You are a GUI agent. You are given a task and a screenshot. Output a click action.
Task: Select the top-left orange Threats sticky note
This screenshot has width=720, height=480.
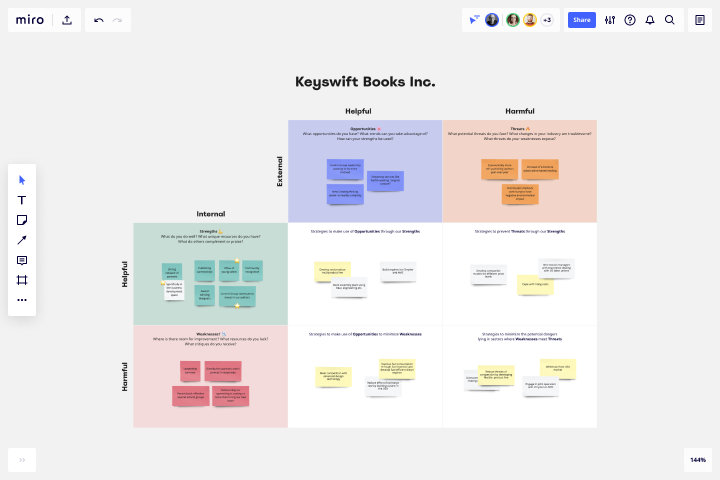500,169
